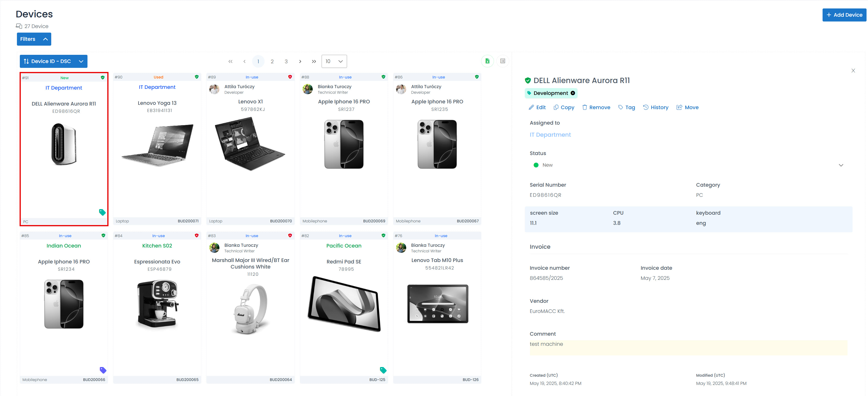Collapse the Filters panel

coord(34,39)
